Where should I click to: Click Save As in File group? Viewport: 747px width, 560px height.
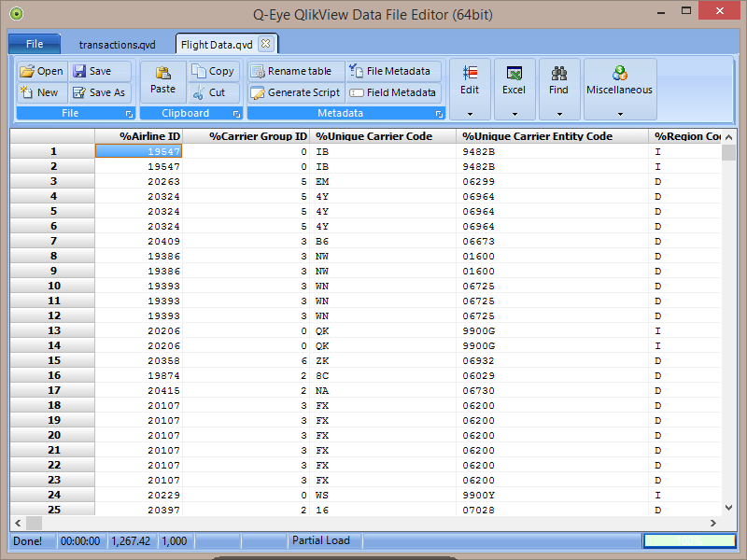pos(98,92)
